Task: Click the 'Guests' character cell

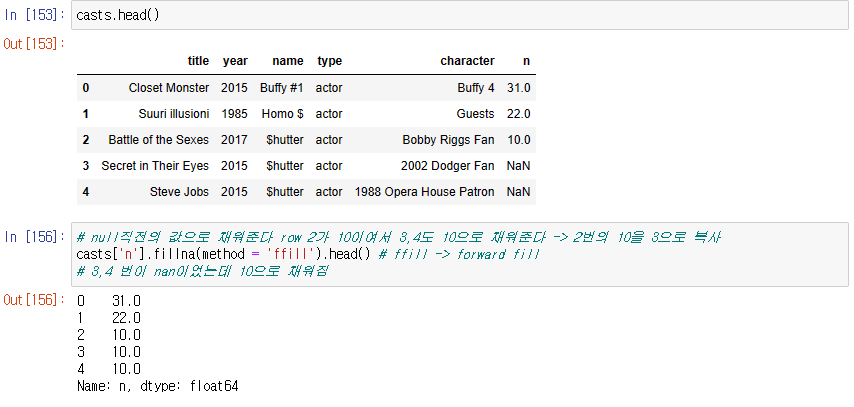Action: 475,114
